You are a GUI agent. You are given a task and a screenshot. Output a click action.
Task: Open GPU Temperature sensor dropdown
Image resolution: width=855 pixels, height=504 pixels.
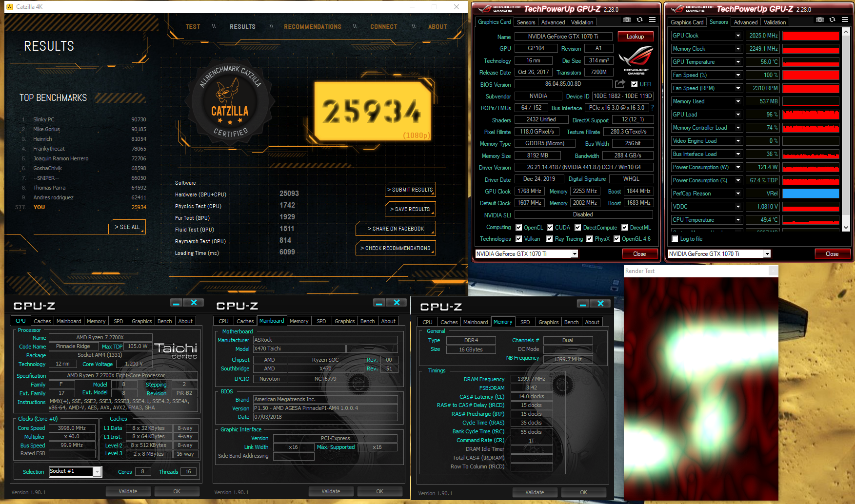(x=738, y=62)
